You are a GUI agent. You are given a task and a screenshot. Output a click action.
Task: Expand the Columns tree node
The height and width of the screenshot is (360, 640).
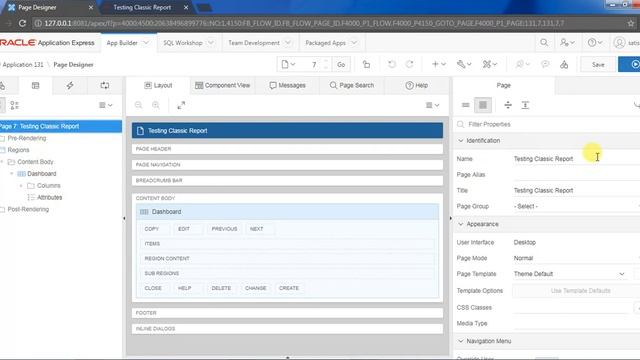[21, 186]
